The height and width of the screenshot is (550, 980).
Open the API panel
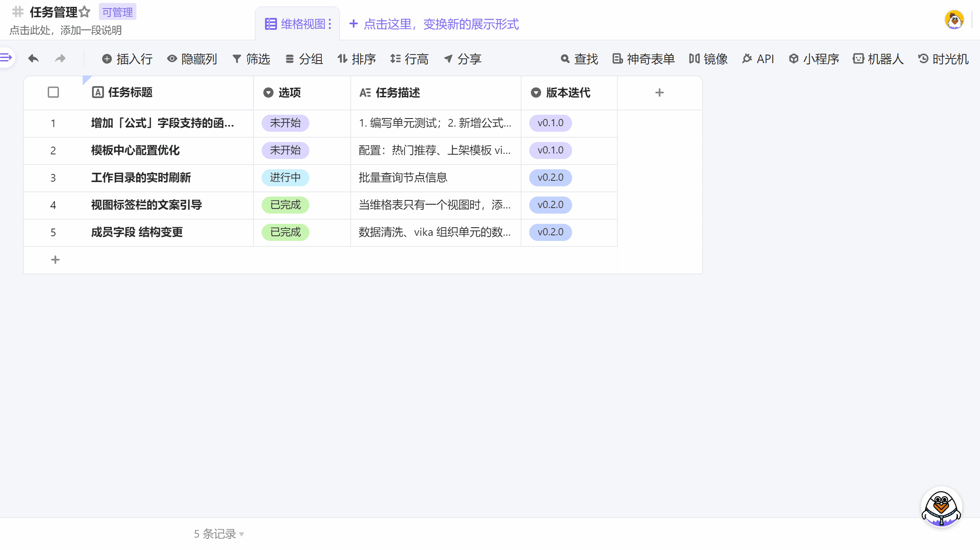(758, 59)
